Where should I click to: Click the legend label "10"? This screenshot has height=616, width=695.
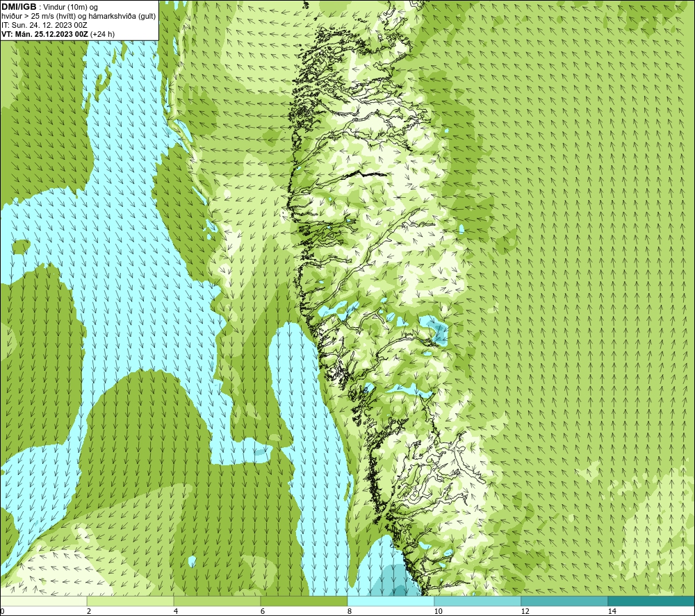(438, 612)
